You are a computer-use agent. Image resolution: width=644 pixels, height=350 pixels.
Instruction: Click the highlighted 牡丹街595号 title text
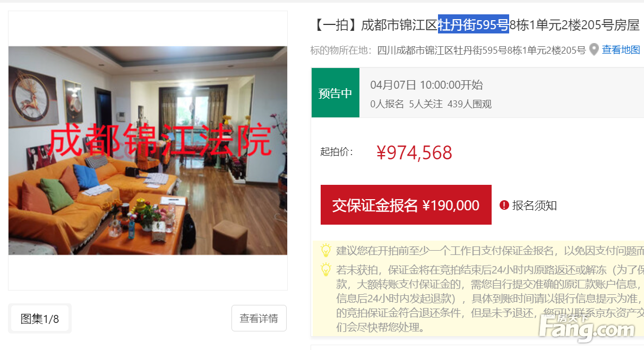coord(474,24)
